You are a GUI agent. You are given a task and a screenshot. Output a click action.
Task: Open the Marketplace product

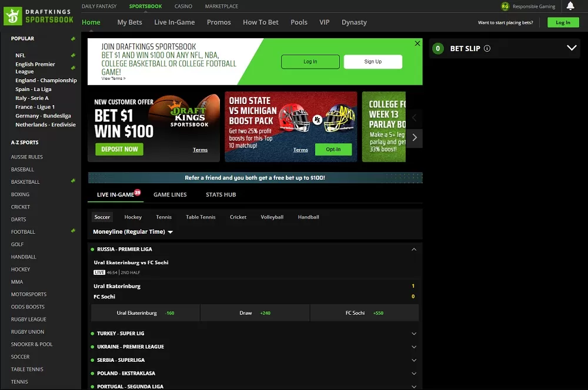[x=221, y=6]
